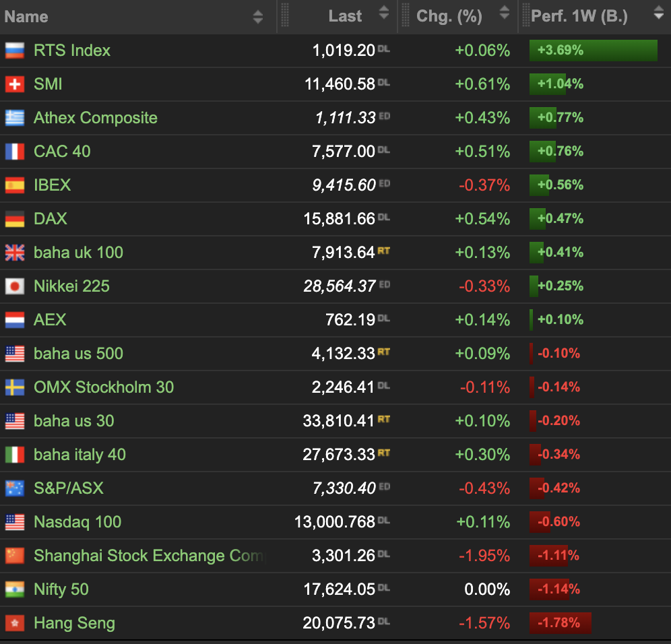
Task: Click the Hong Kong flag beside Hang Seng
Action: pyautogui.click(x=14, y=623)
